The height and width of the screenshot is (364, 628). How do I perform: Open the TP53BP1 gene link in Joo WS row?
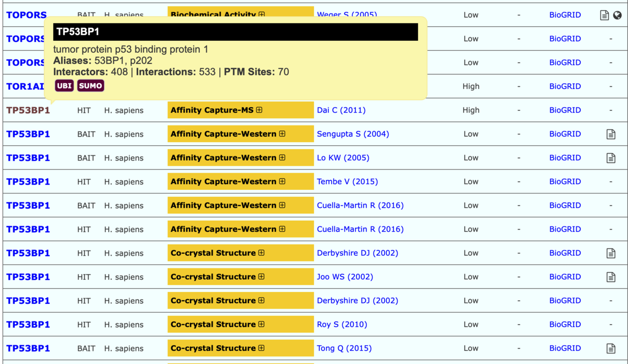pyautogui.click(x=28, y=277)
